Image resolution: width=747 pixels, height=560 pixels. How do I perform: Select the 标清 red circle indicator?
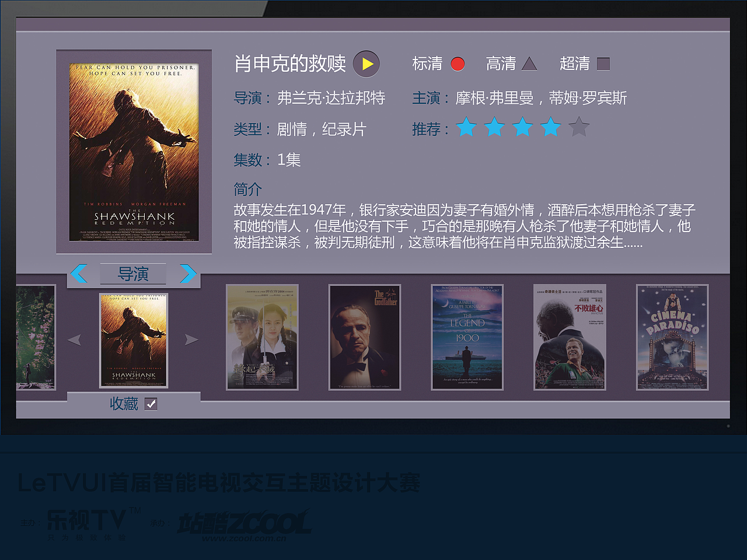pos(458,64)
